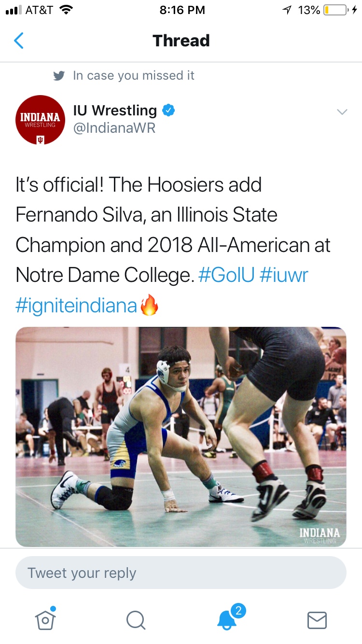This screenshot has height=644, width=362.
Task: Tap the back arrow in header
Action: [x=19, y=41]
